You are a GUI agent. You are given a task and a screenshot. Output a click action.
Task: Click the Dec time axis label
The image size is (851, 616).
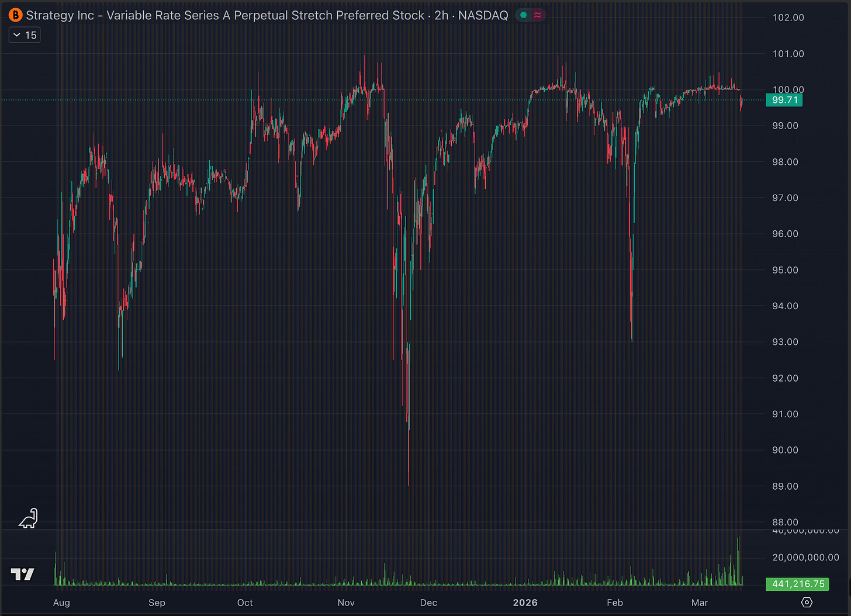pos(428,603)
